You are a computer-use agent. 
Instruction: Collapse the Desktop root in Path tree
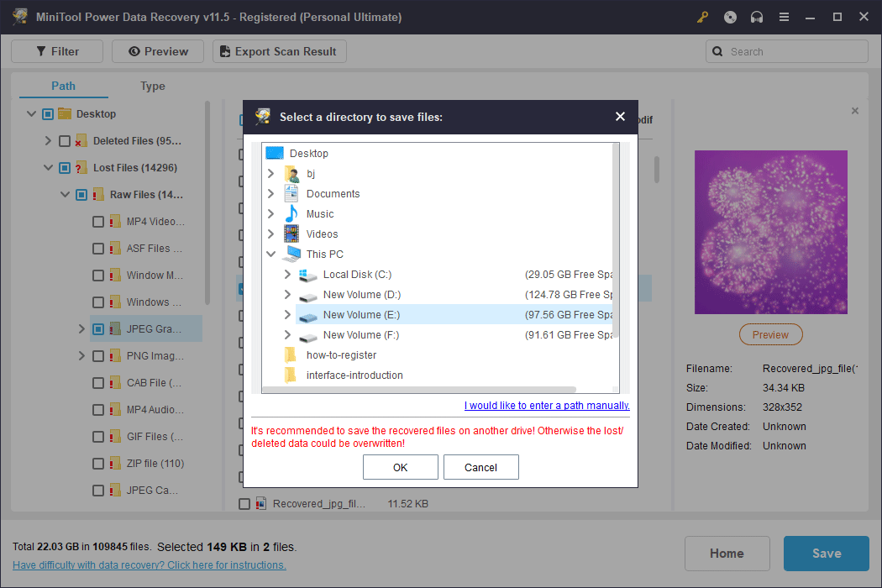[32, 113]
